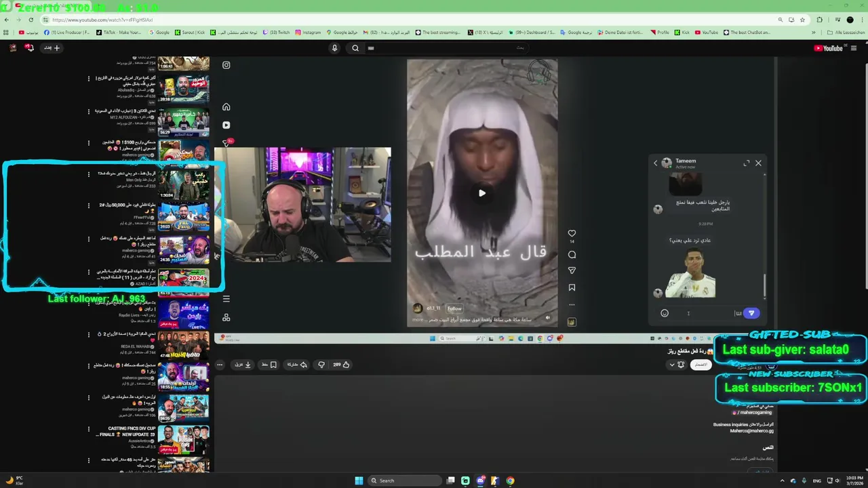
Task: Open the reel's comment bubble icon
Action: click(x=572, y=255)
